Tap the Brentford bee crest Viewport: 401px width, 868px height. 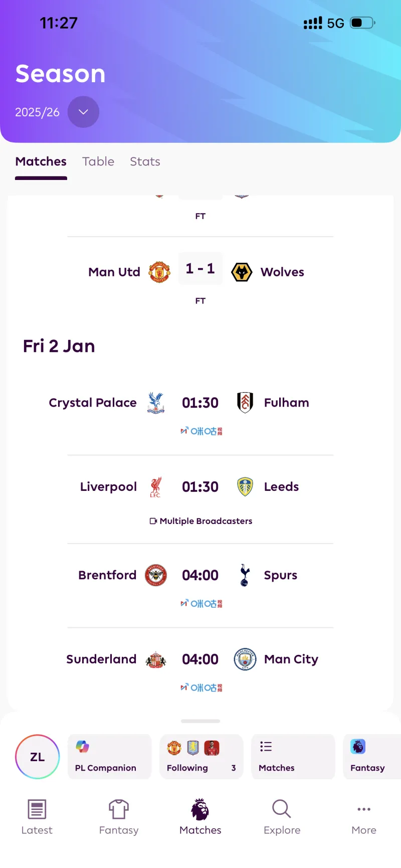(x=156, y=575)
